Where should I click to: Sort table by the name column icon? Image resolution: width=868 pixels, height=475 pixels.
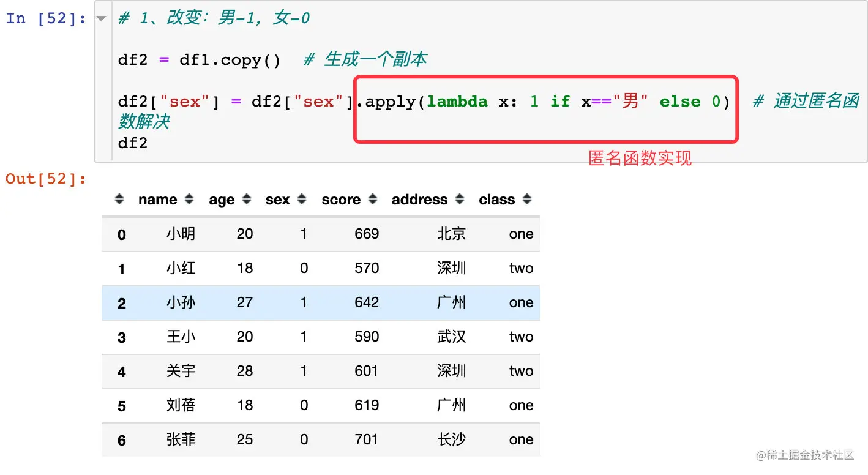tap(189, 200)
